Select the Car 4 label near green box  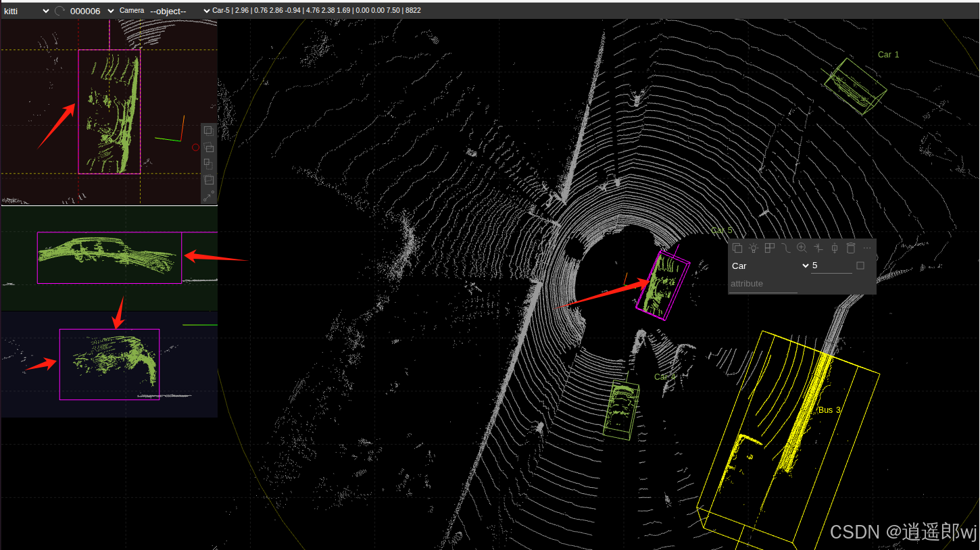click(x=665, y=377)
